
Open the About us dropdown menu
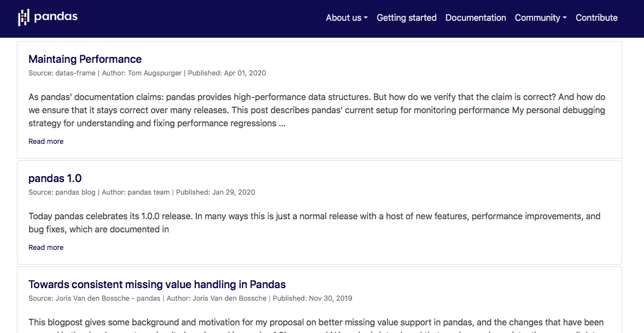(347, 17)
